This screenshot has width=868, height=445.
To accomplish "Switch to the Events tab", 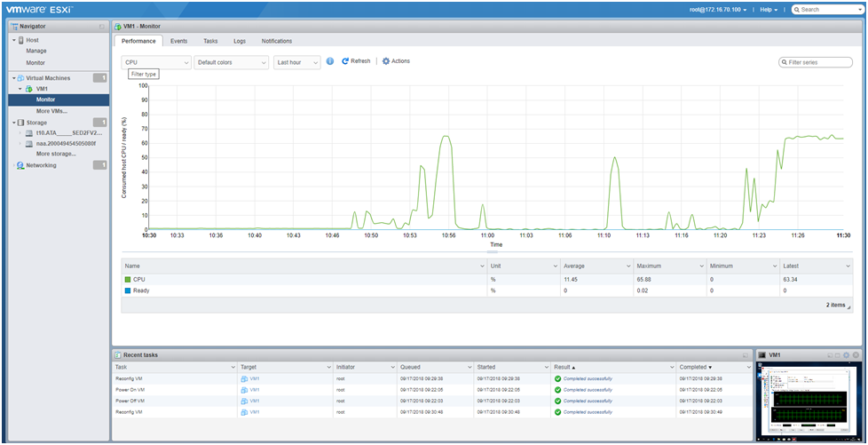I will point(178,41).
